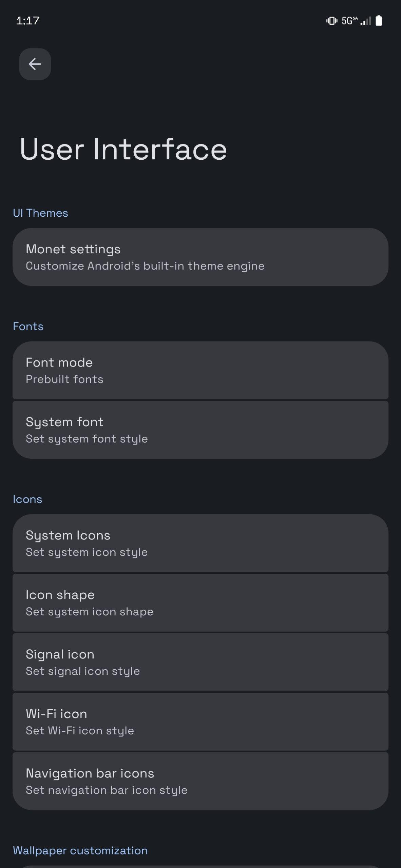The image size is (401, 868).
Task: Choose the Icon shape setting
Action: (x=200, y=603)
